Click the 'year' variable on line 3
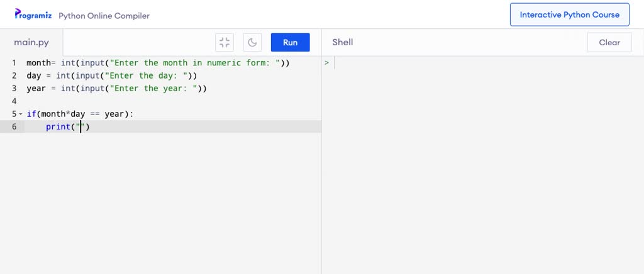This screenshot has height=274, width=644. point(36,88)
